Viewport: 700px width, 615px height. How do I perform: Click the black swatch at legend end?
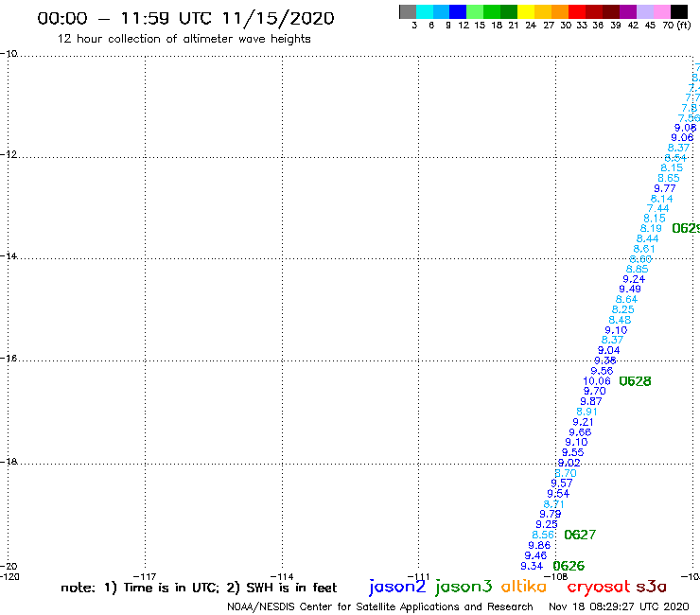[x=678, y=11]
